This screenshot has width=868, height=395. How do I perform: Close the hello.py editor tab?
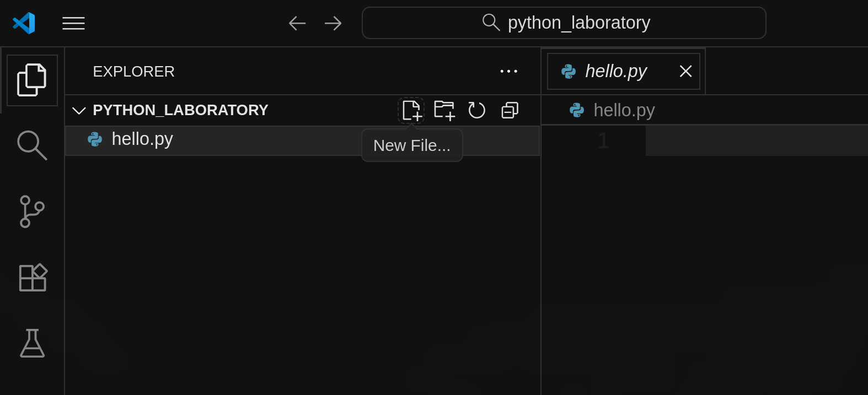[685, 71]
